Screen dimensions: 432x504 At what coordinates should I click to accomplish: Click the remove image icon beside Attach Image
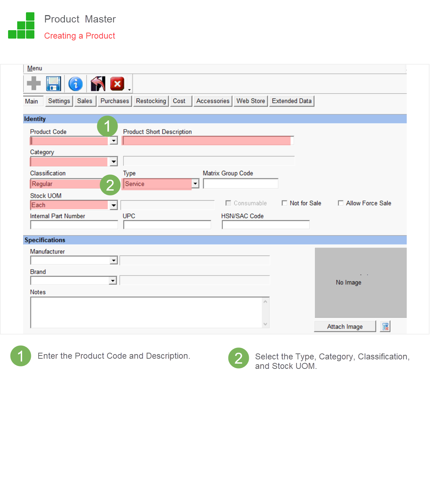tap(385, 326)
